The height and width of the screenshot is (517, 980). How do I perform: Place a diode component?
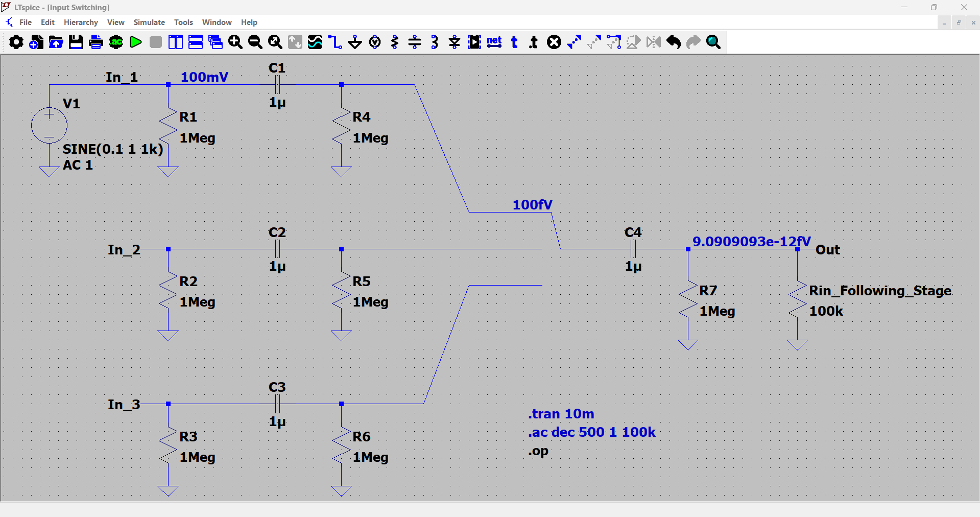[455, 42]
